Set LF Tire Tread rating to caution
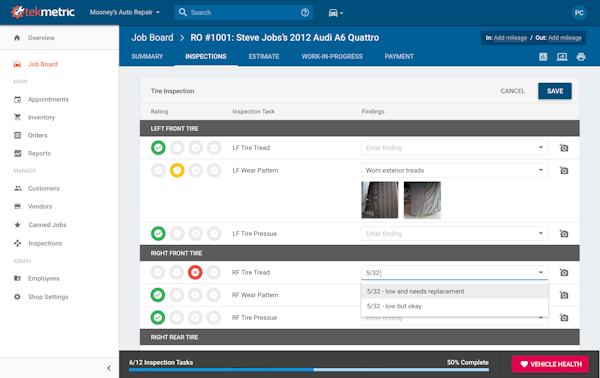This screenshot has width=600, height=378. click(x=177, y=148)
